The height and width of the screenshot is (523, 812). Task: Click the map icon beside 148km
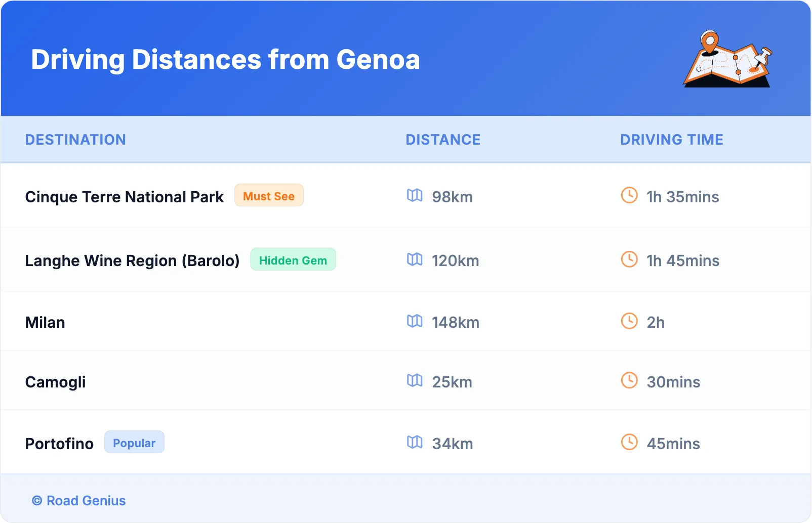click(x=415, y=321)
